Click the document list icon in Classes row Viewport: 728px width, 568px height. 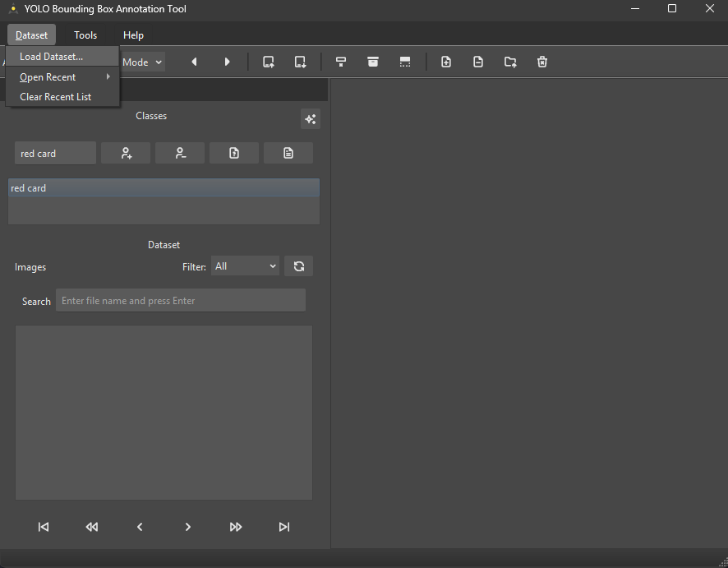pyautogui.click(x=288, y=153)
